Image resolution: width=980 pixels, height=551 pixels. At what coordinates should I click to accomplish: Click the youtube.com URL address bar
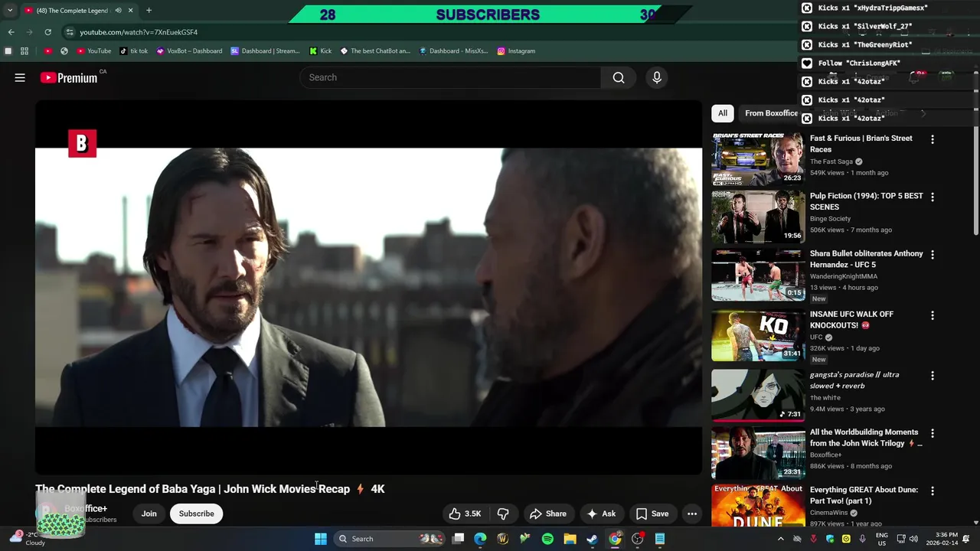pos(139,32)
